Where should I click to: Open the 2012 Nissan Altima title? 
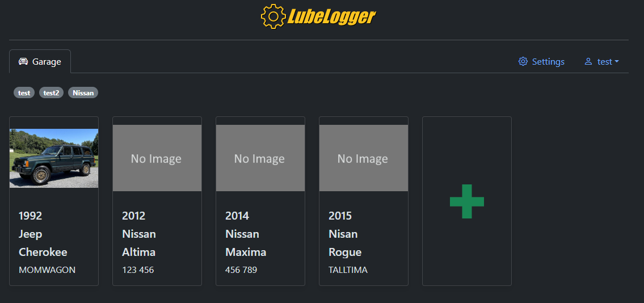[x=139, y=234]
